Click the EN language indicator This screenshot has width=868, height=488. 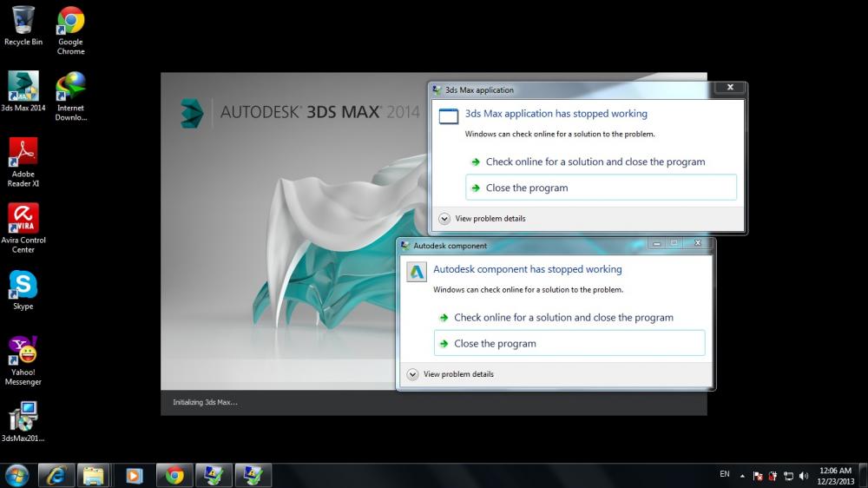pos(725,474)
